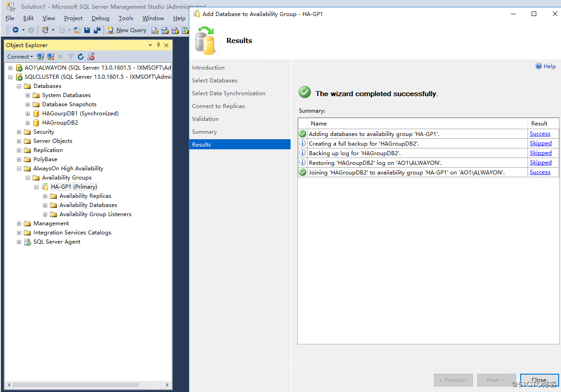561x392 pixels.
Task: Open the View menu
Action: [x=49, y=18]
